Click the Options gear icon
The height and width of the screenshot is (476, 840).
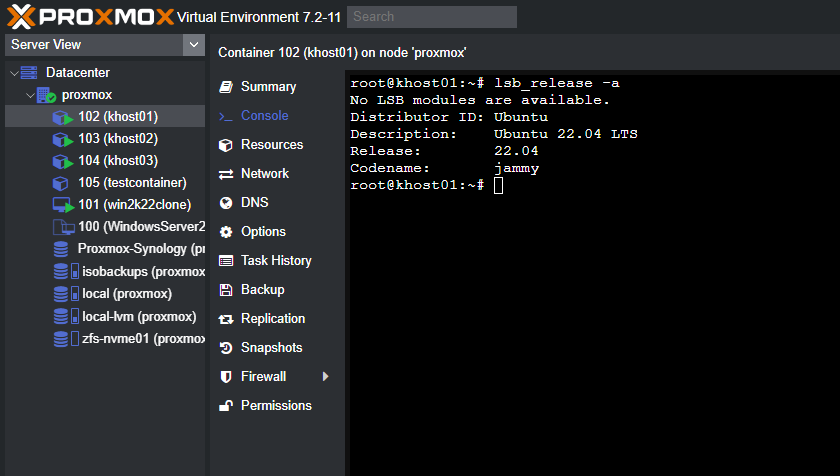click(x=225, y=232)
